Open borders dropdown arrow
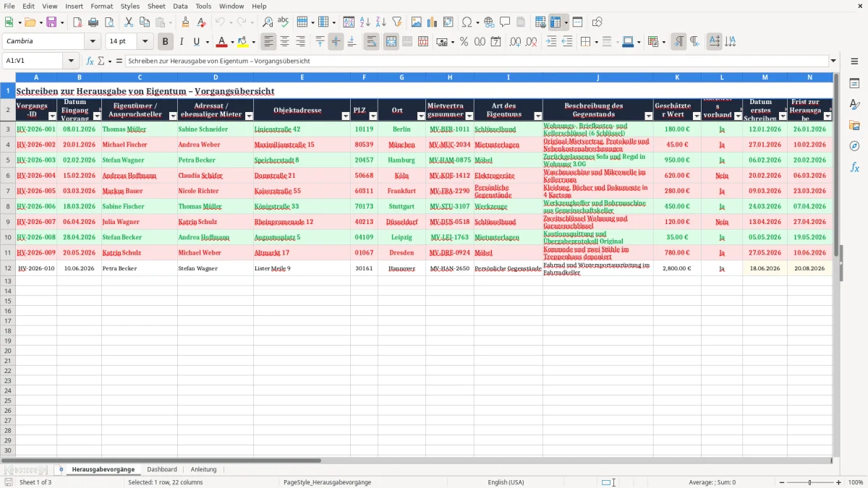The width and height of the screenshot is (868, 488). (x=595, y=42)
